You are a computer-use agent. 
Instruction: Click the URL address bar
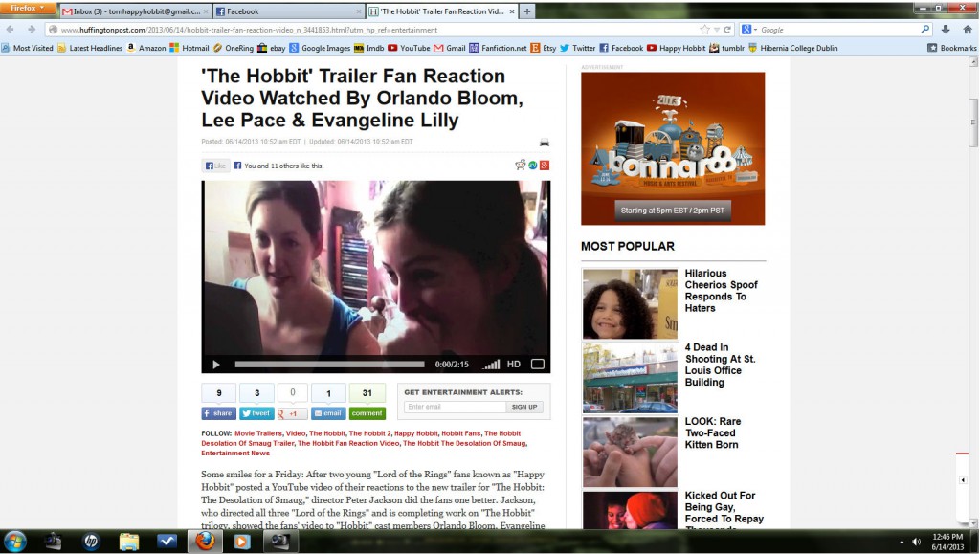coord(375,30)
